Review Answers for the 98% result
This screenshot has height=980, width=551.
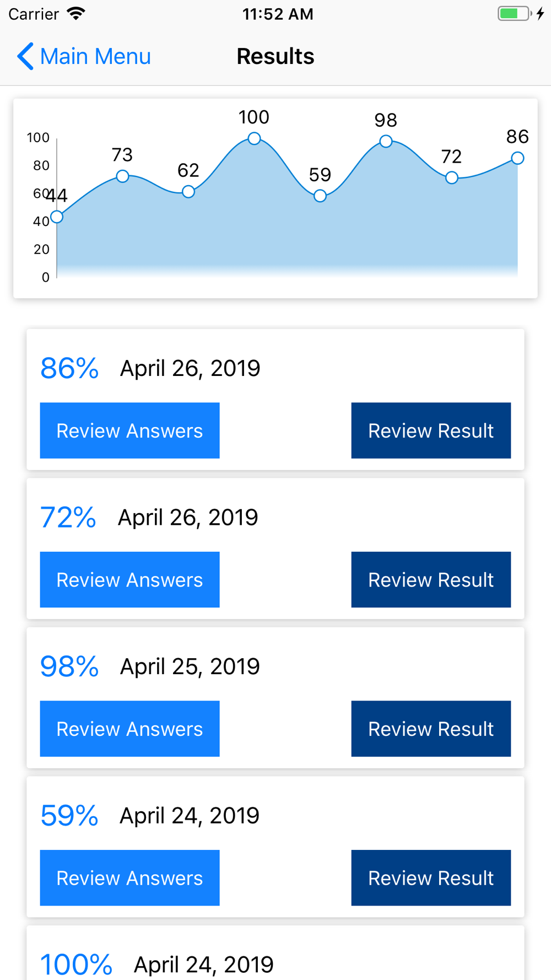click(x=129, y=729)
